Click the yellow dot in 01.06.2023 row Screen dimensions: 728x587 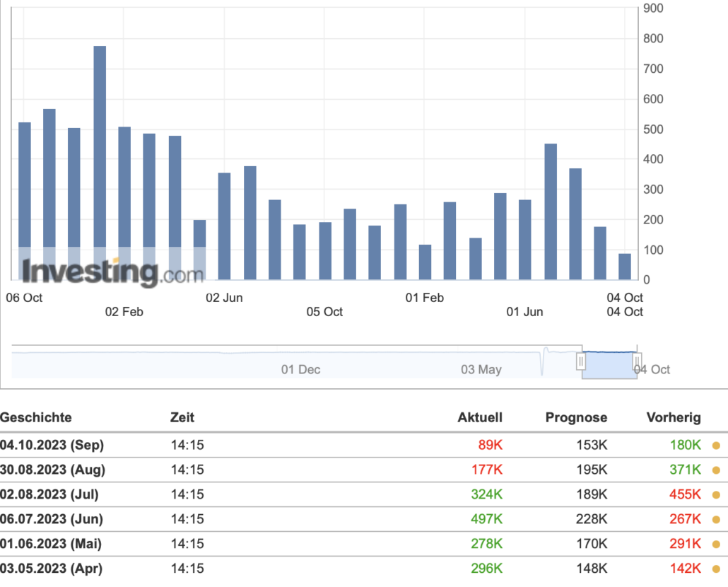pyautogui.click(x=716, y=544)
